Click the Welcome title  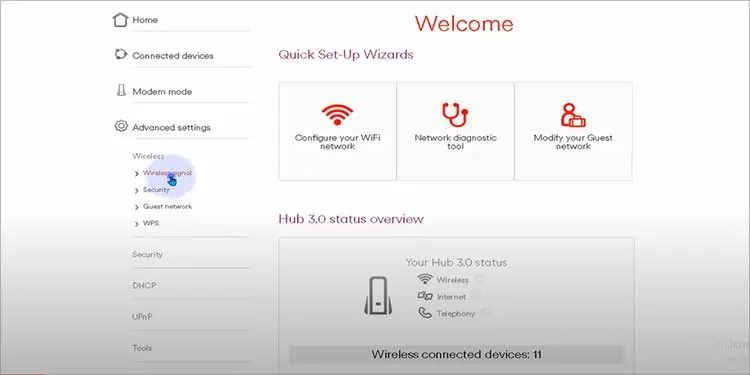(x=464, y=23)
